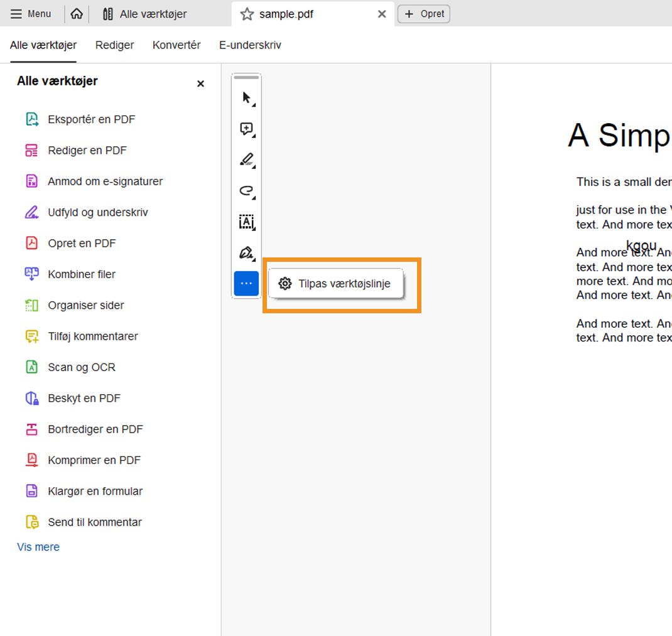Open the Bortrediger en PDF label
The image size is (672, 636).
95,429
